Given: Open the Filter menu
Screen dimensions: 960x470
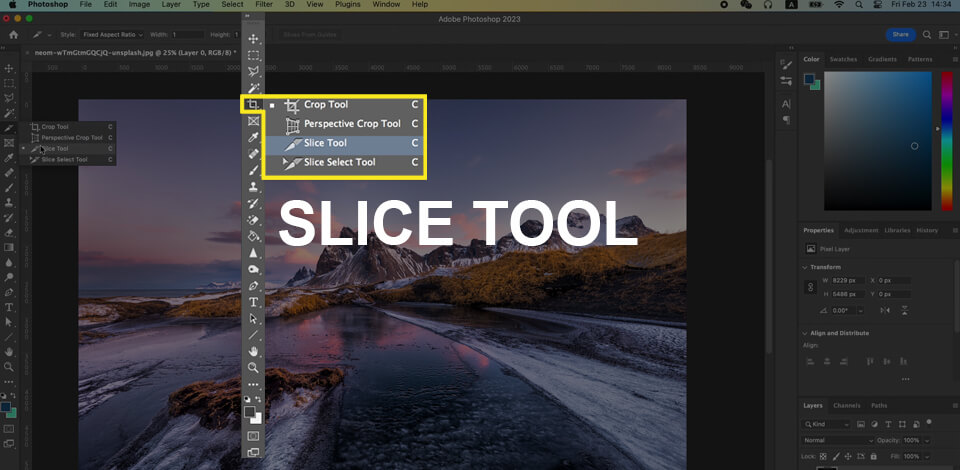Looking at the screenshot, I should coord(264,4).
